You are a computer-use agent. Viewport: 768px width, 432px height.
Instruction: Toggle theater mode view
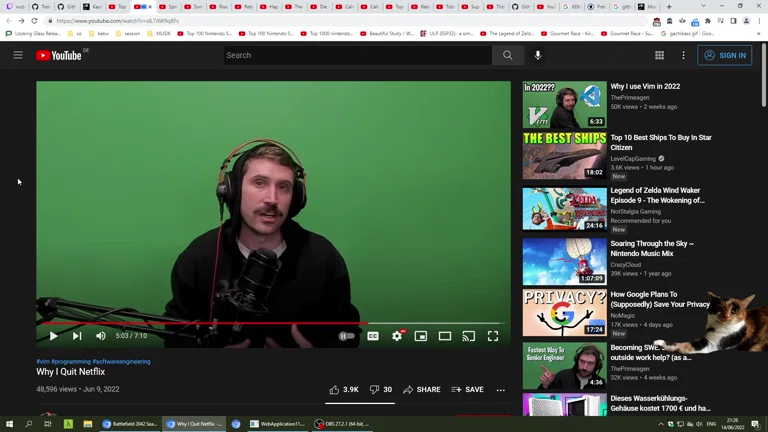pos(445,336)
